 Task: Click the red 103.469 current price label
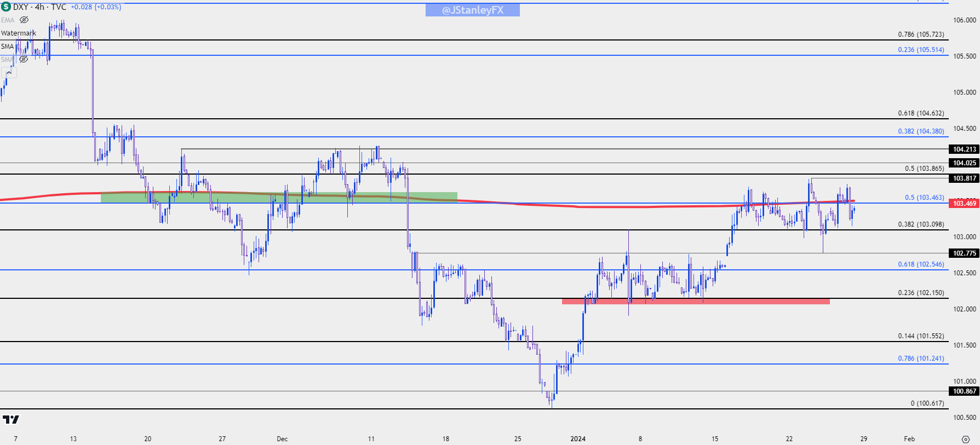(964, 203)
